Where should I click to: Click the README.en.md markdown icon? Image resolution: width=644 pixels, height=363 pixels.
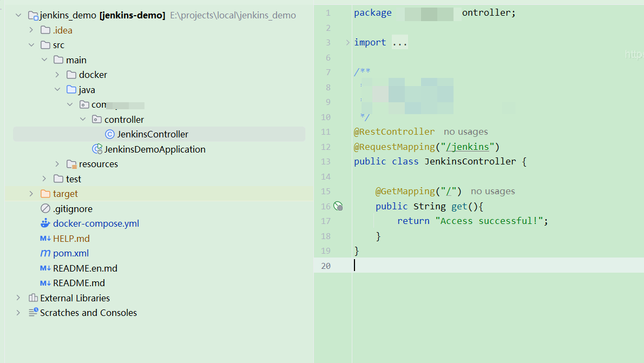tap(45, 268)
